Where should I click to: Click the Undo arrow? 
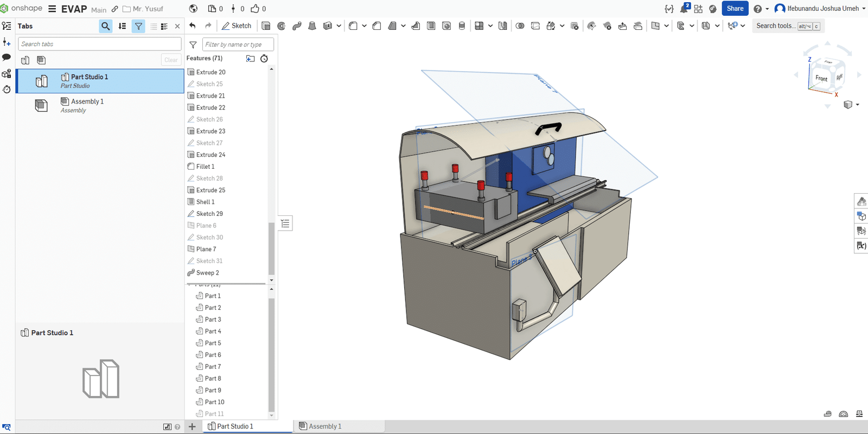pyautogui.click(x=193, y=25)
